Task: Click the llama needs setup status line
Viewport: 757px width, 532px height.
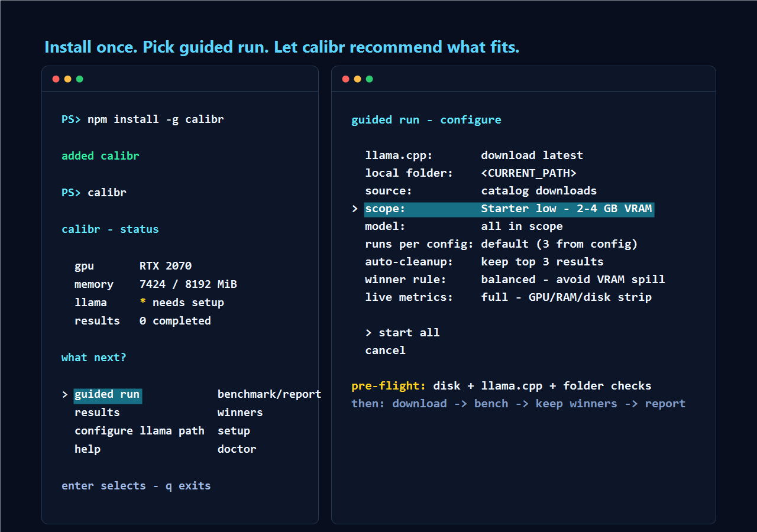Action: coord(149,303)
